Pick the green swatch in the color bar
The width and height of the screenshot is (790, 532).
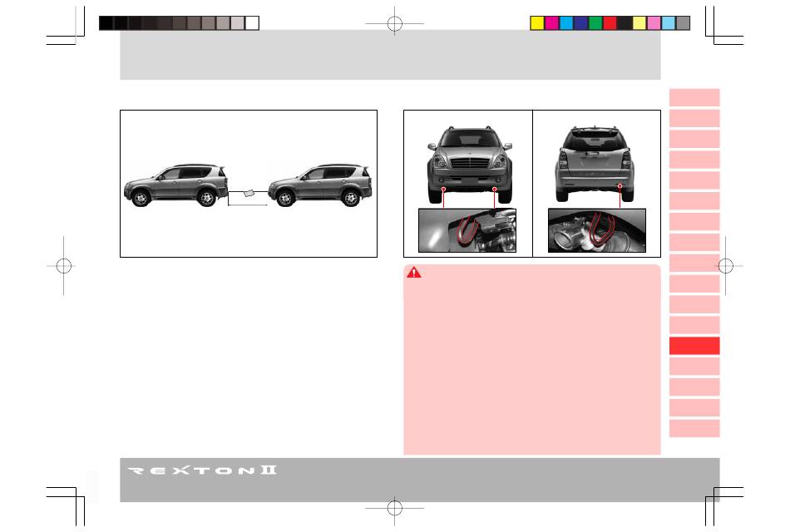click(x=595, y=23)
